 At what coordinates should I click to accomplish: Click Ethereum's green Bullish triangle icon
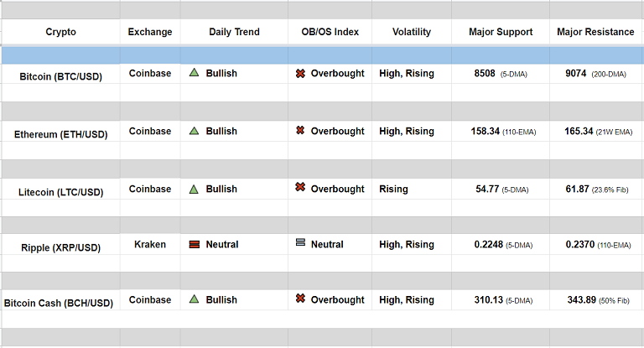194,131
